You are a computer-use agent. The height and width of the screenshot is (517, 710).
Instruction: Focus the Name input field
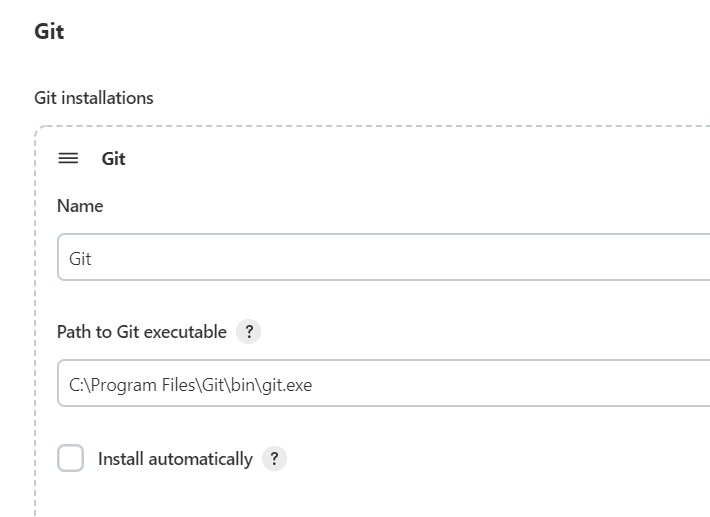[x=380, y=258]
